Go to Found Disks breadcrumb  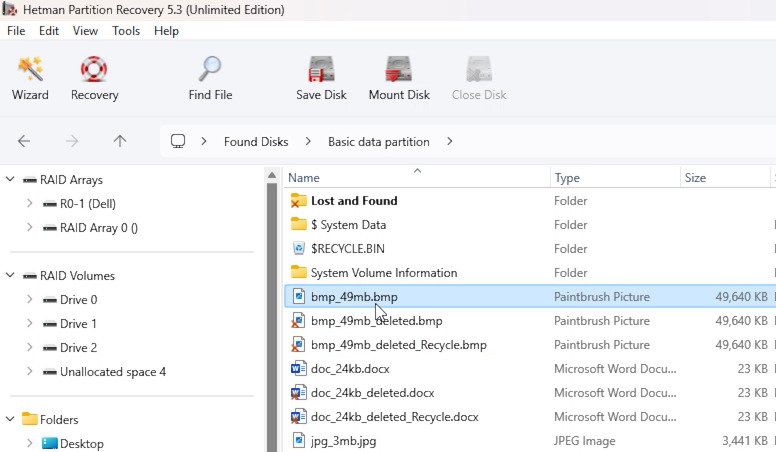256,142
